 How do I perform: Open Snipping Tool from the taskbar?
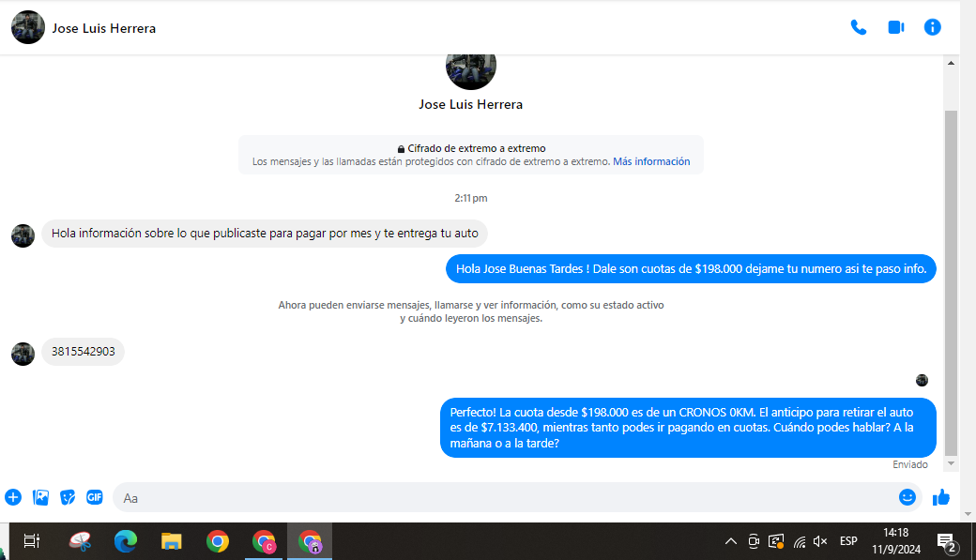80,541
